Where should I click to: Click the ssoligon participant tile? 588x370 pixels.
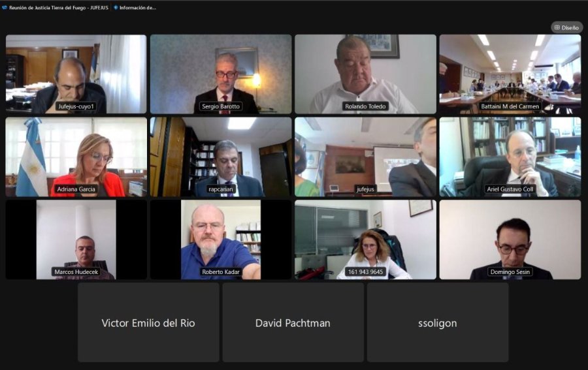pyautogui.click(x=438, y=322)
